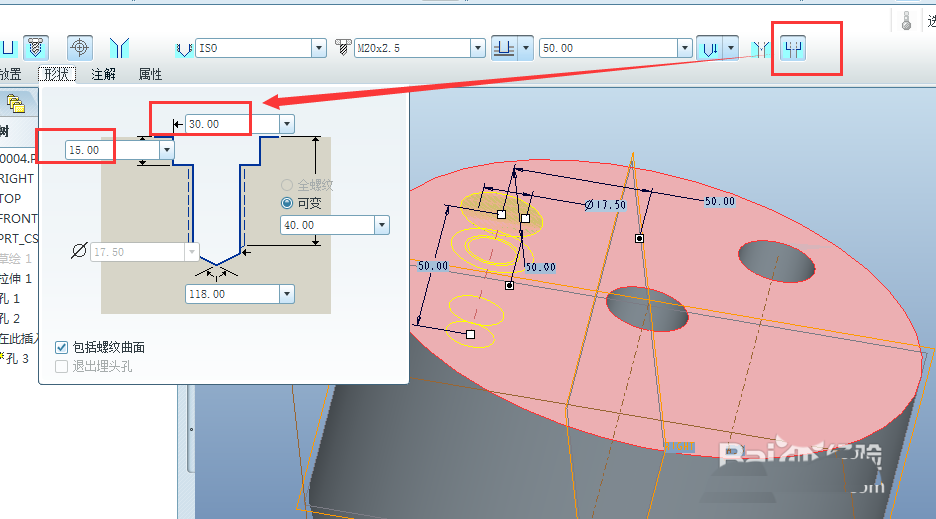Viewport: 936px width, 519px height.
Task: Select the standard hole type icon
Action: pos(36,48)
